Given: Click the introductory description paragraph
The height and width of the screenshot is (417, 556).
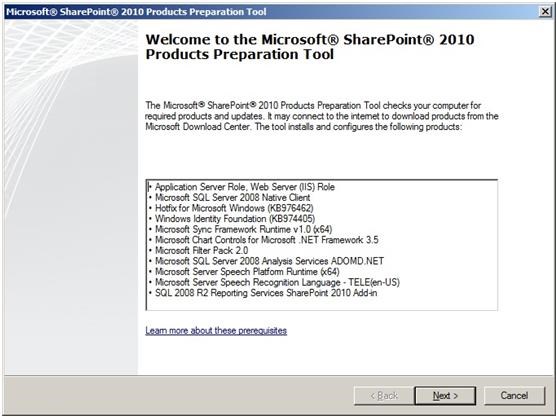Looking at the screenshot, I should [322, 116].
